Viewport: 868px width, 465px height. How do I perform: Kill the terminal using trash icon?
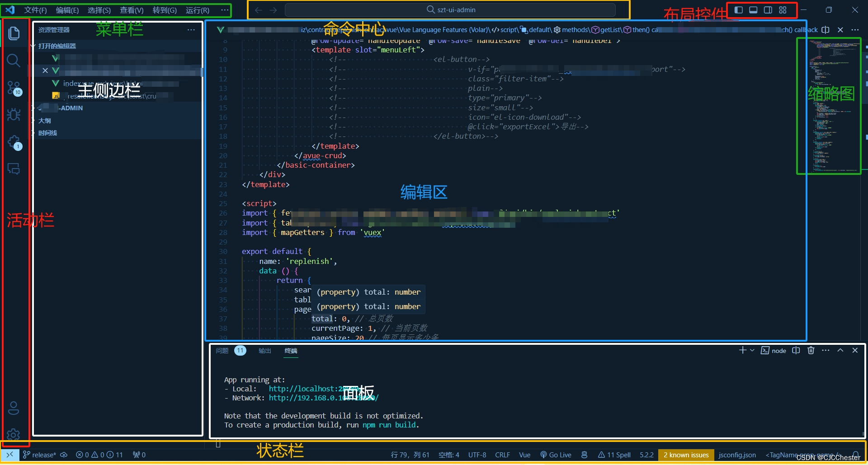pos(811,350)
